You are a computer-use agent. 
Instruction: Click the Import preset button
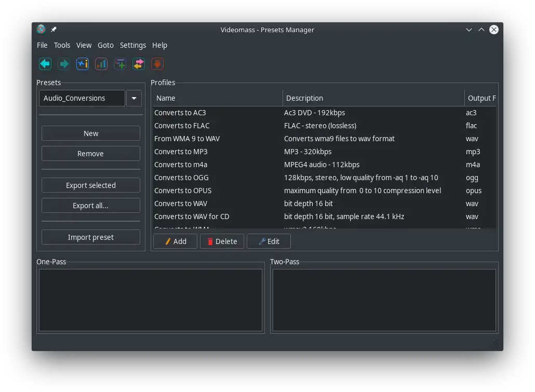91,237
